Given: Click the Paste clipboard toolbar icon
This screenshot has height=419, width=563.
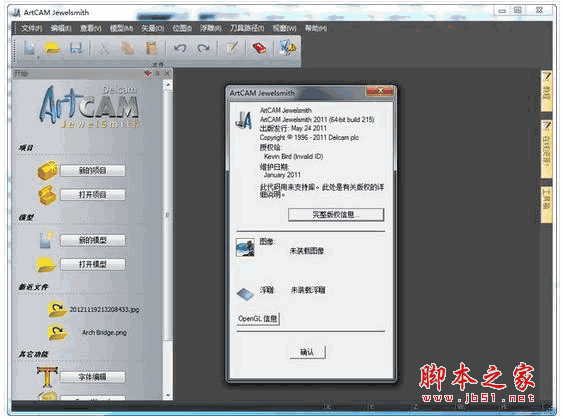Looking at the screenshot, I should coord(152,48).
